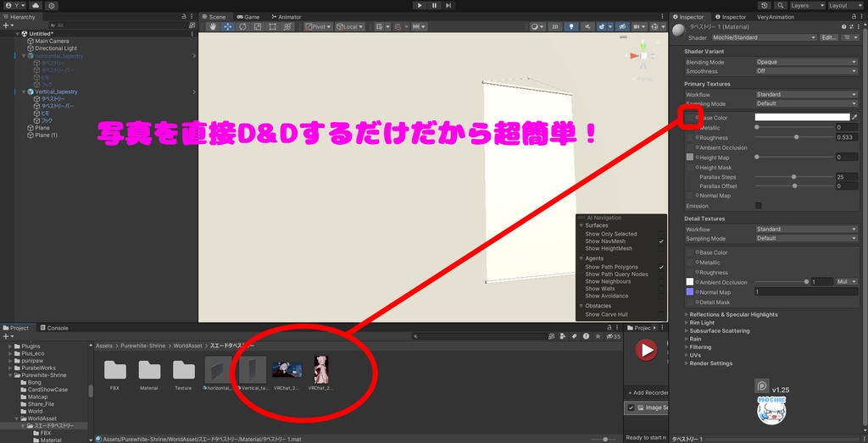Click the hidden packages 35 eye icon
This screenshot has width=868, height=443.
click(x=613, y=336)
